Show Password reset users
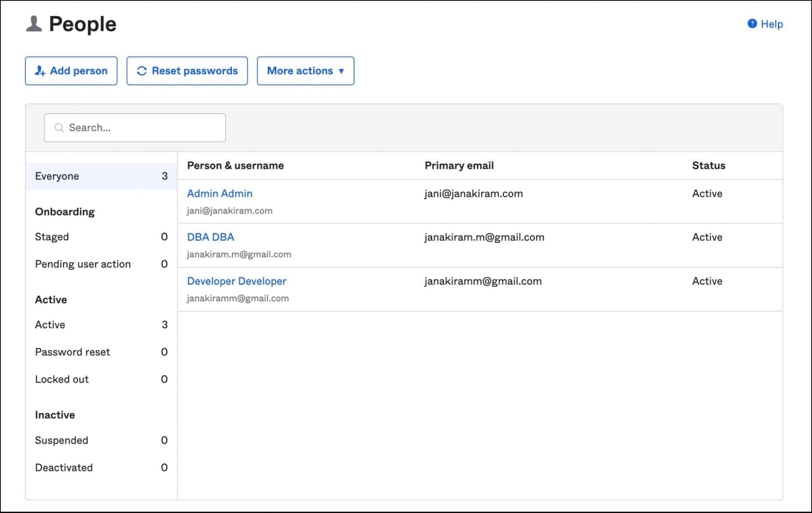The width and height of the screenshot is (812, 513). pyautogui.click(x=72, y=352)
